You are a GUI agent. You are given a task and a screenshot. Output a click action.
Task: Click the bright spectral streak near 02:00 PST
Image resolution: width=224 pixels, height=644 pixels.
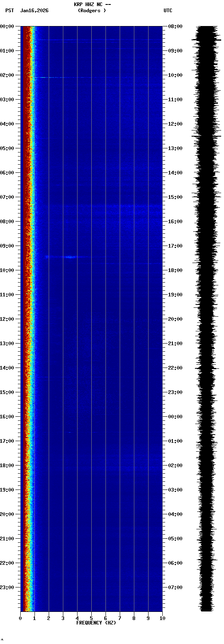coord(59,77)
